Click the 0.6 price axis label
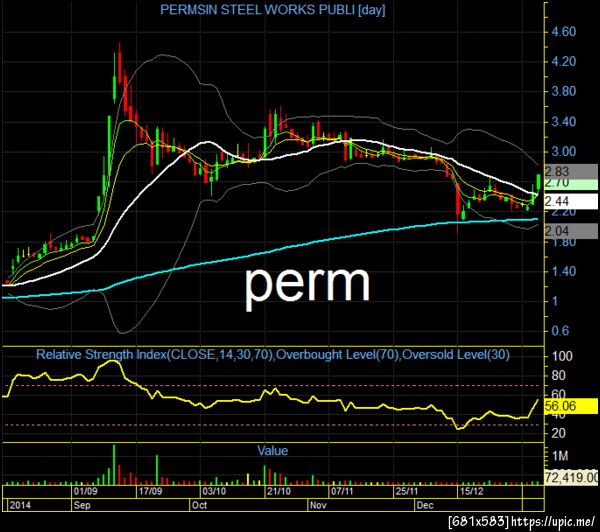 click(x=560, y=331)
